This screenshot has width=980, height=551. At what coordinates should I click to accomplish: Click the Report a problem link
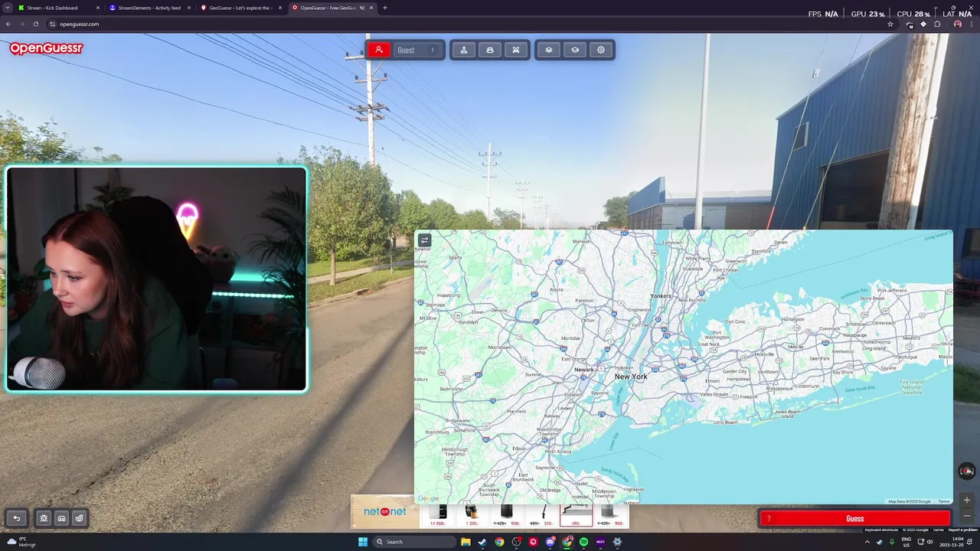point(962,530)
